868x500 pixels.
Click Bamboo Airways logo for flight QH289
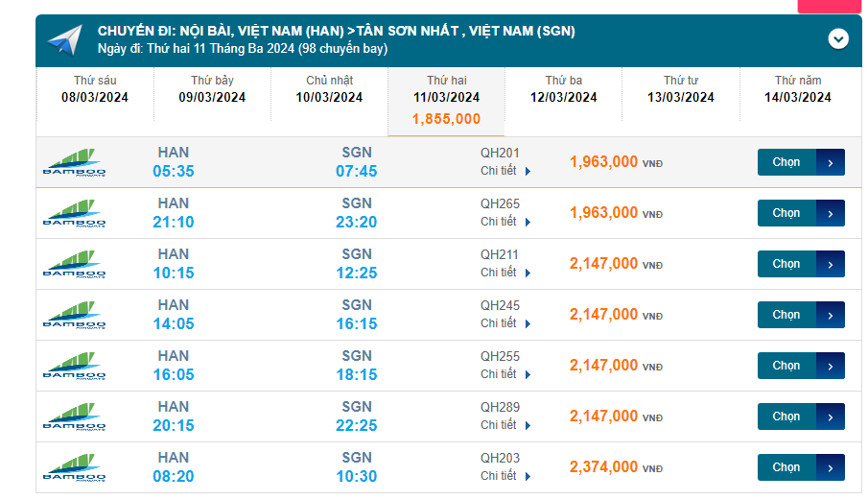pyautogui.click(x=75, y=417)
